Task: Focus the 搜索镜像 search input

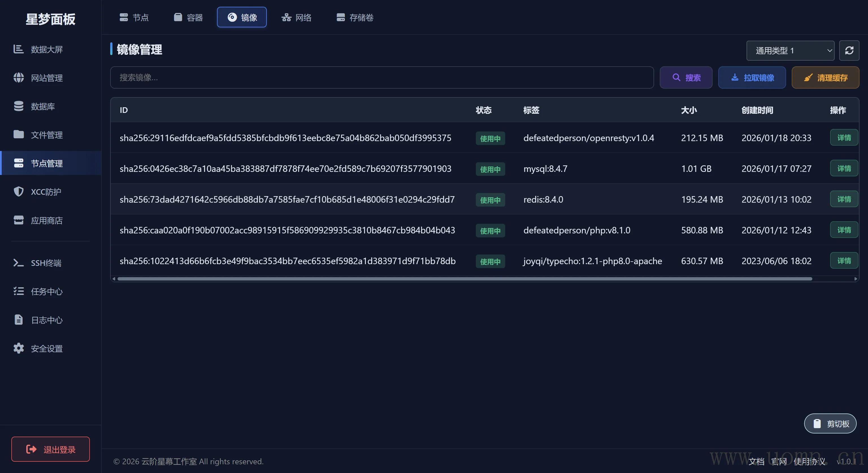Action: click(x=381, y=78)
